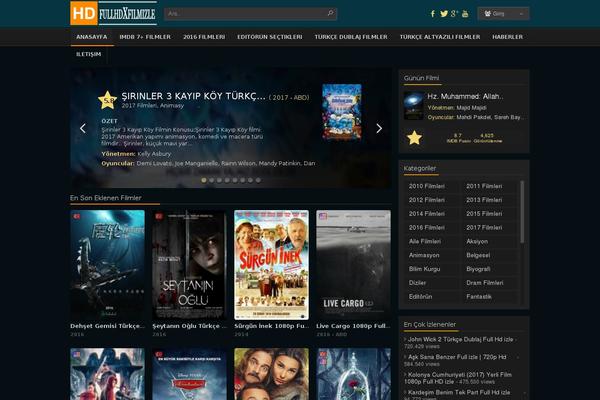The width and height of the screenshot is (600, 400).
Task: Select the Animasyon category
Action: (x=424, y=255)
